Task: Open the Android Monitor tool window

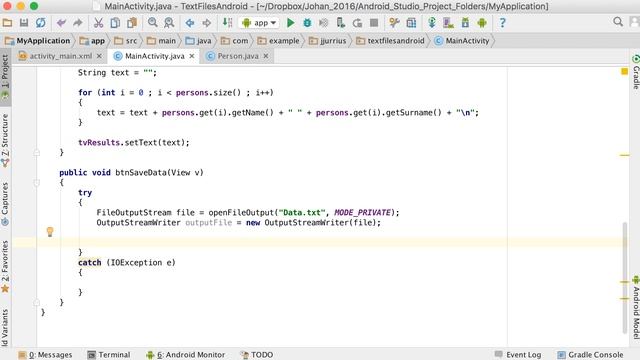Action: (x=186, y=355)
